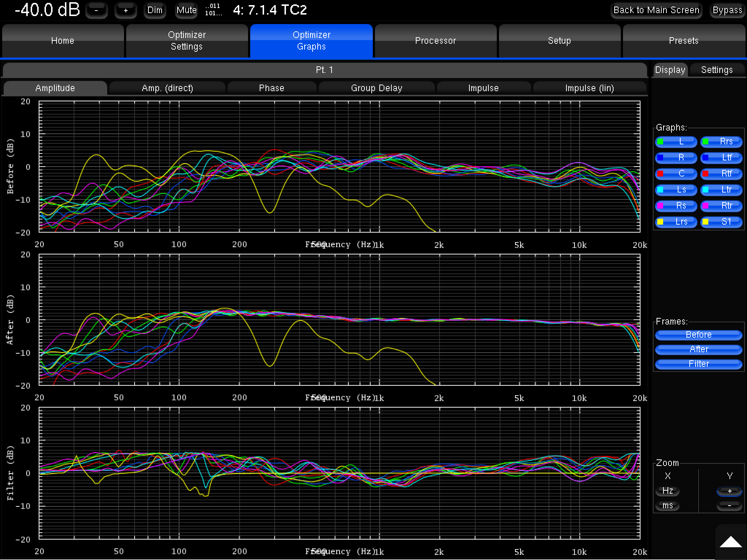The image size is (747, 560).
Task: Increase volume with plus button
Action: (125, 10)
